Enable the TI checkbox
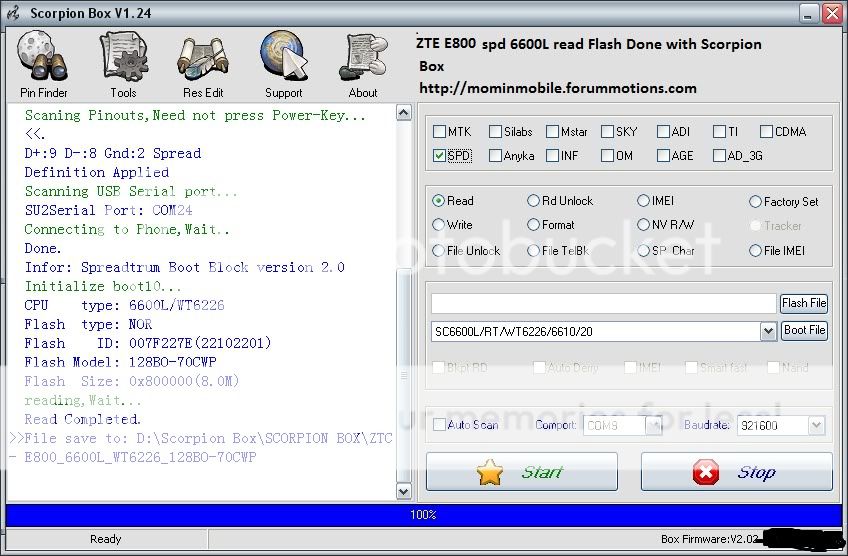848x556 pixels. (719, 131)
